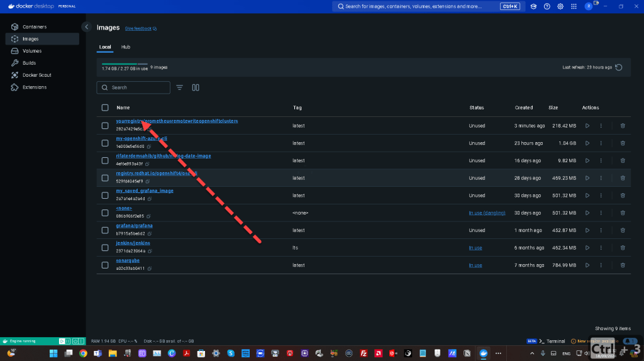The image size is (644, 361).
Task: Run the grafana/grafana image
Action: pos(587,230)
